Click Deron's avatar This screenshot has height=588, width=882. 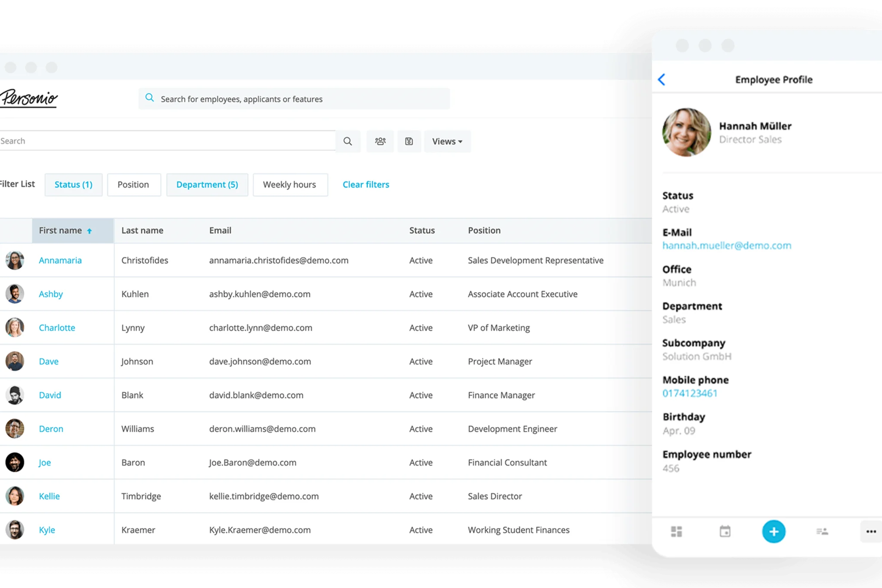(x=15, y=429)
